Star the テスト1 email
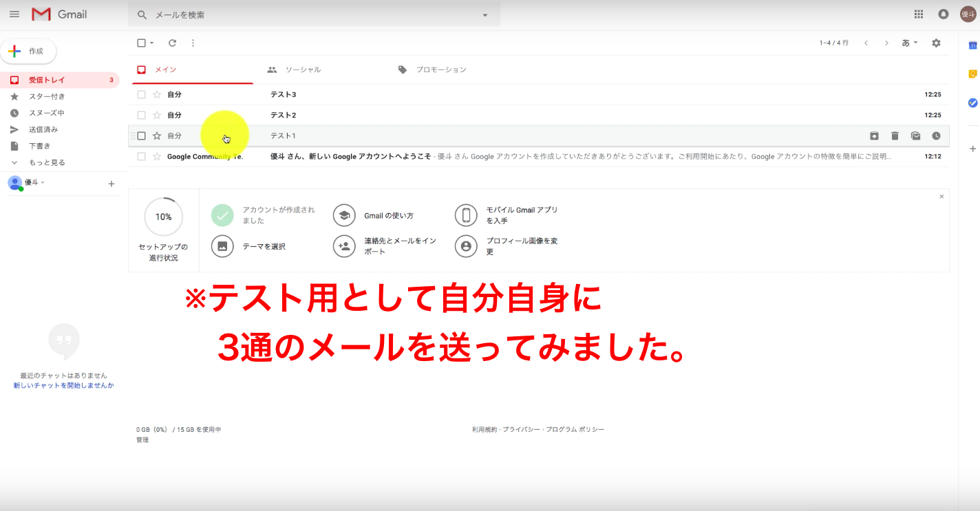 157,135
